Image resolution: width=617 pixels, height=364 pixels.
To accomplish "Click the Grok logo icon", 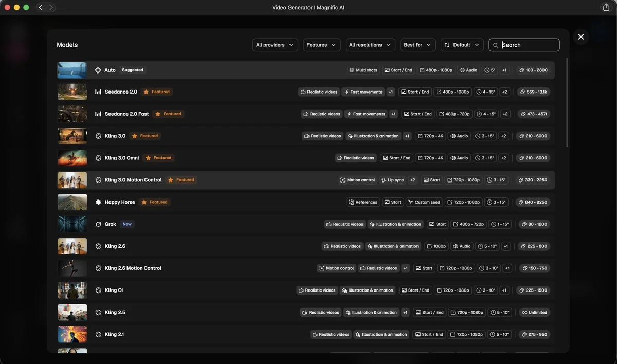I will point(98,224).
